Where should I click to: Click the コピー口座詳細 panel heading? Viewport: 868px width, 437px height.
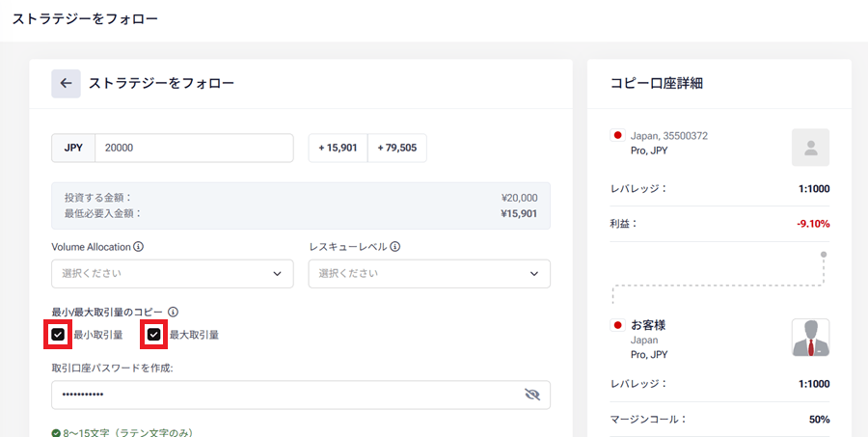(657, 84)
